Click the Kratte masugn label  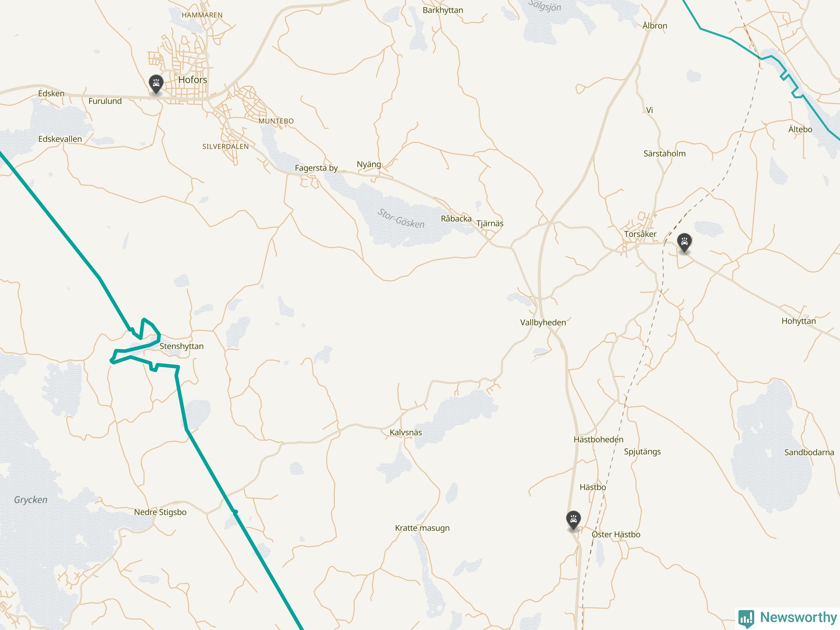(x=422, y=528)
